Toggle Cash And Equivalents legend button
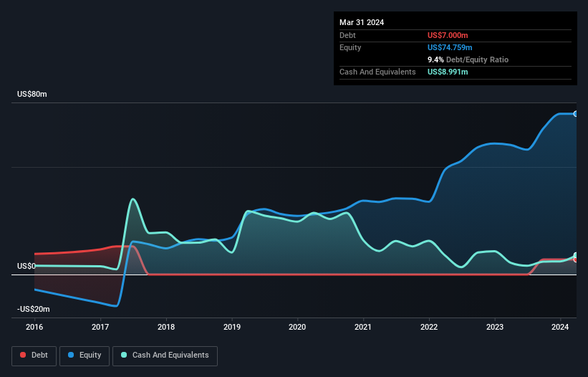588x377 pixels. click(x=165, y=355)
